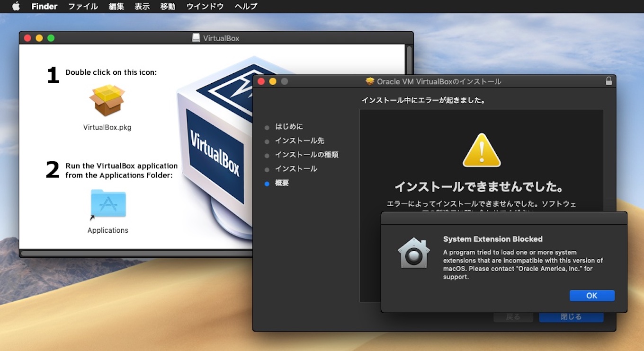
Task: Click the package icon in installer title
Action: 370,81
